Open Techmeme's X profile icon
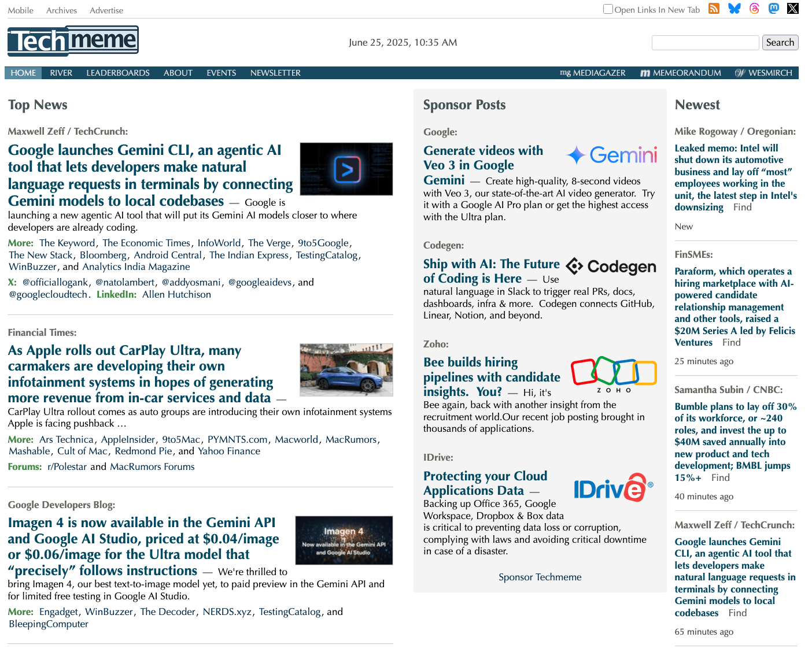Screen dimensions: 812x652 792,9
